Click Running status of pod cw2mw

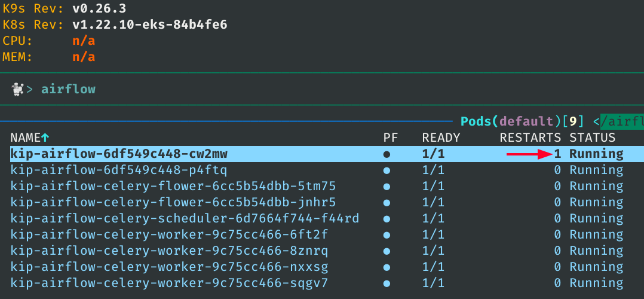click(x=596, y=154)
